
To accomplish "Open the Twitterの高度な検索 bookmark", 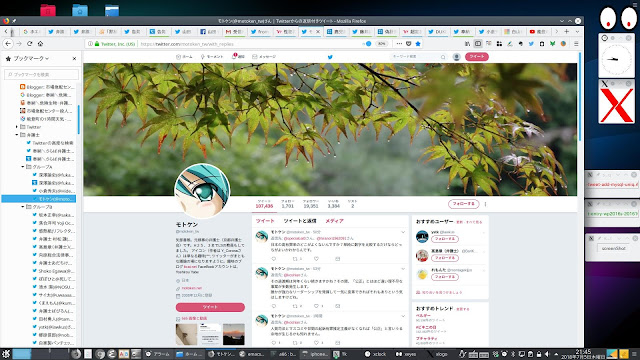I will [x=50, y=143].
